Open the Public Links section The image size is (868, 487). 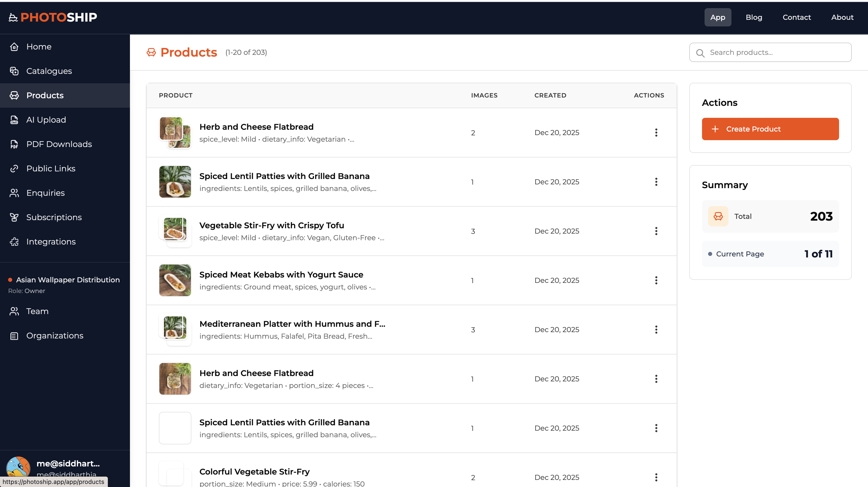coord(14,169)
